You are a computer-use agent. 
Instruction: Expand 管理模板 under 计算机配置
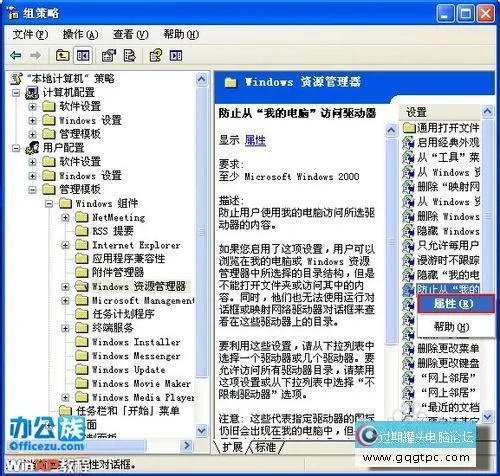point(32,134)
